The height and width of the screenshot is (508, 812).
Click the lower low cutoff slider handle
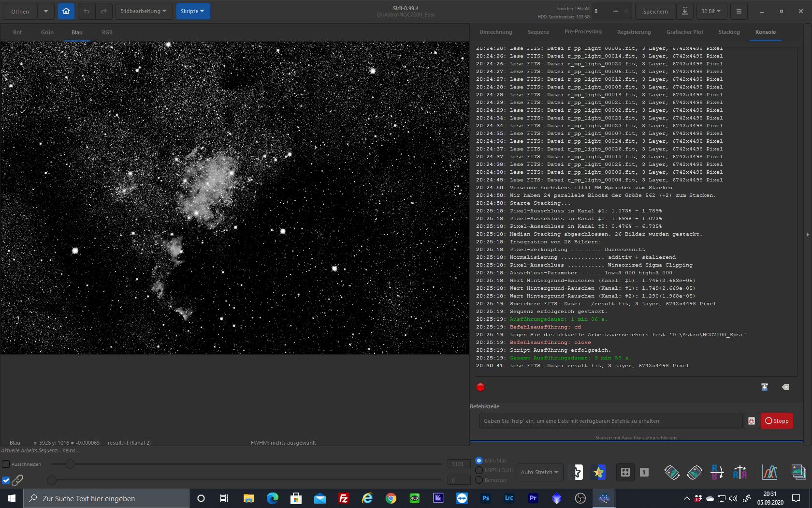52,480
